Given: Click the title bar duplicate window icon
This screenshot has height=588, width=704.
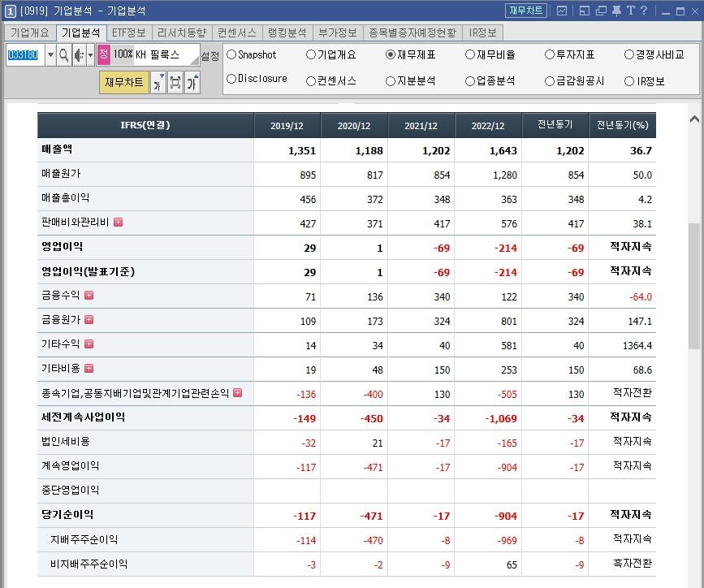Looking at the screenshot, I should pyautogui.click(x=601, y=11).
